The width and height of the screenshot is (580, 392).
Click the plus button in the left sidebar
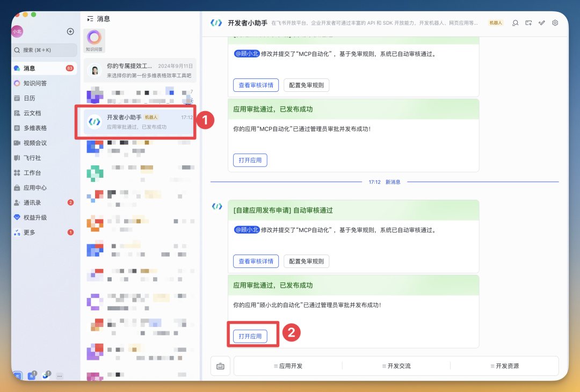coord(70,31)
